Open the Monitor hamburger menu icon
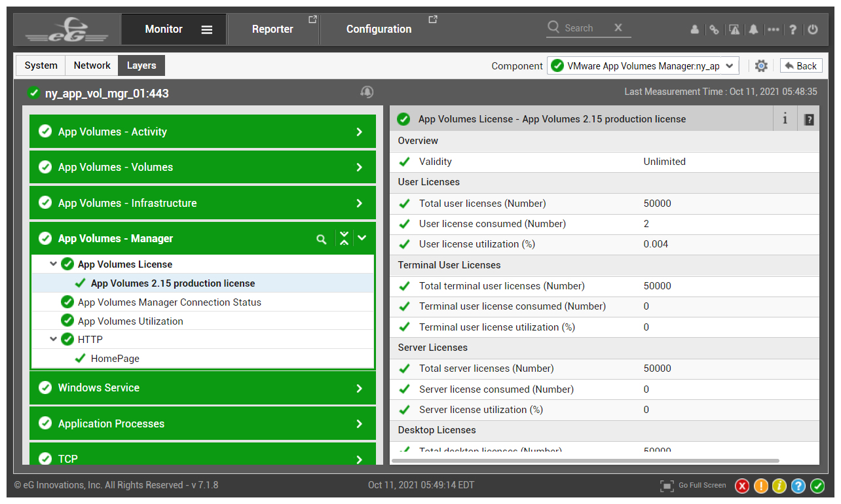Viewport: 841px width, 504px height. [x=207, y=29]
